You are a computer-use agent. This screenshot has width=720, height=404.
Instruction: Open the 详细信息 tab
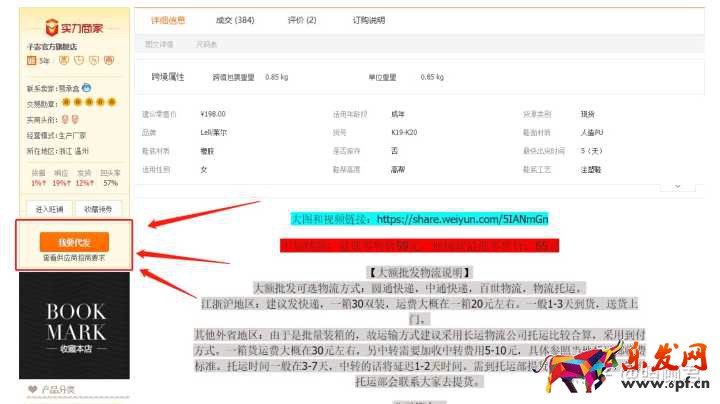click(x=169, y=19)
